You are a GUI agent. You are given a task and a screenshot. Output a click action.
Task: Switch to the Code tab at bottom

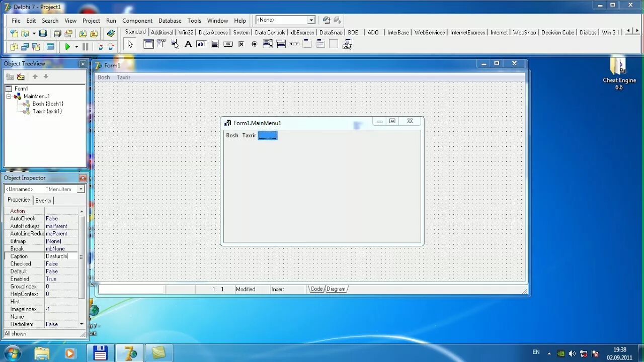coord(316,289)
